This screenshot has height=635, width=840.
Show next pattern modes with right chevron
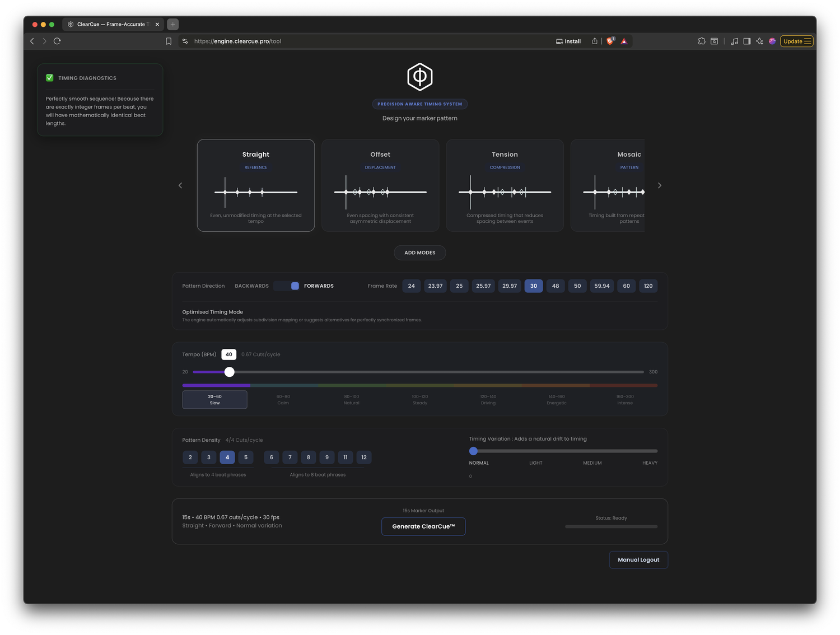tap(660, 185)
